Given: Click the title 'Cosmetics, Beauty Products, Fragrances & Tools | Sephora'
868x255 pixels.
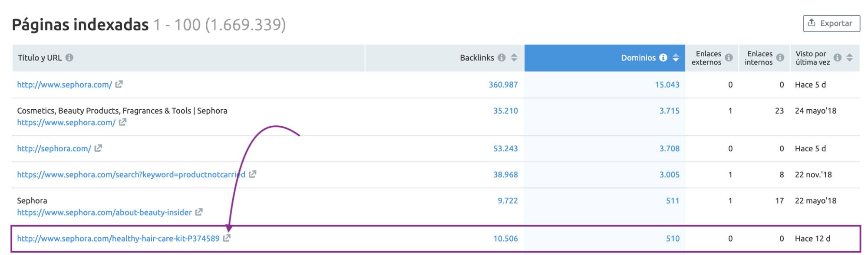Looking at the screenshot, I should coord(122,111).
